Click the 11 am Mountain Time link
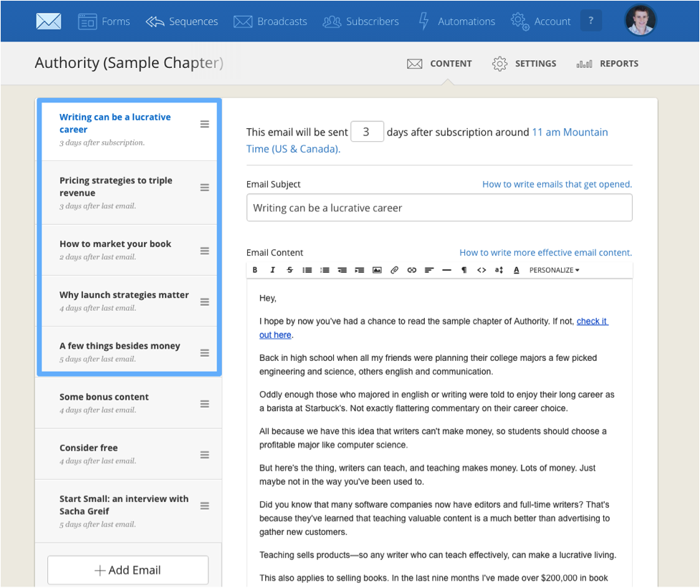700x588 pixels. 427,140
